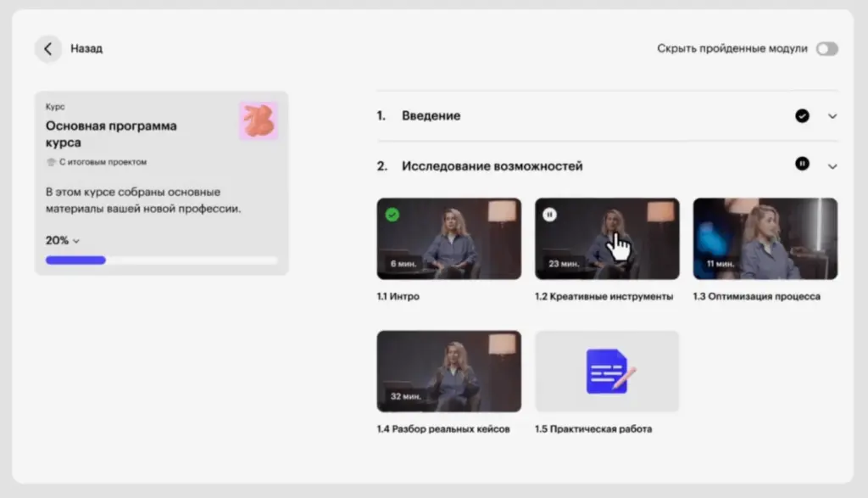The height and width of the screenshot is (498, 868).
Task: Open the document icon in 1.5 Практическая работа
Action: click(x=606, y=370)
